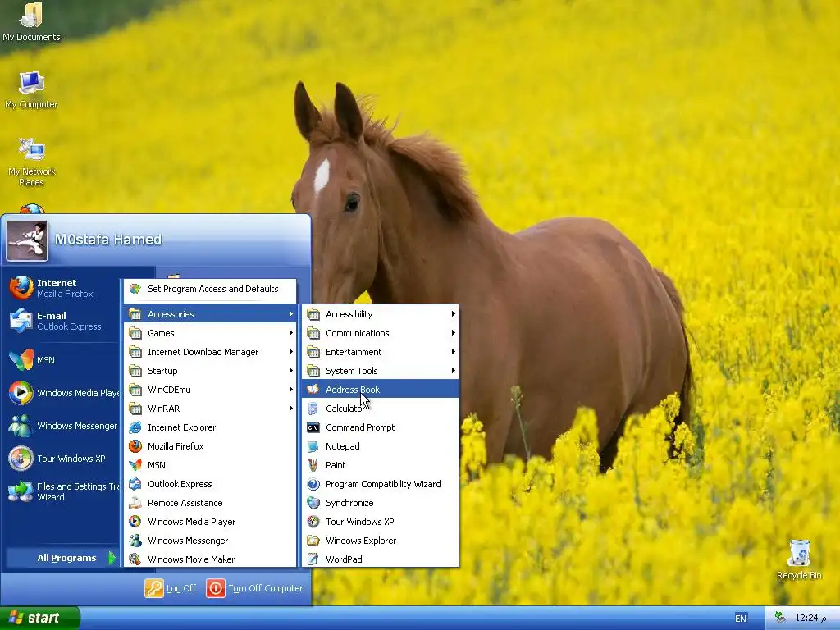
Task: Click the Outlook Express E-mail pinned icon
Action: [21, 321]
